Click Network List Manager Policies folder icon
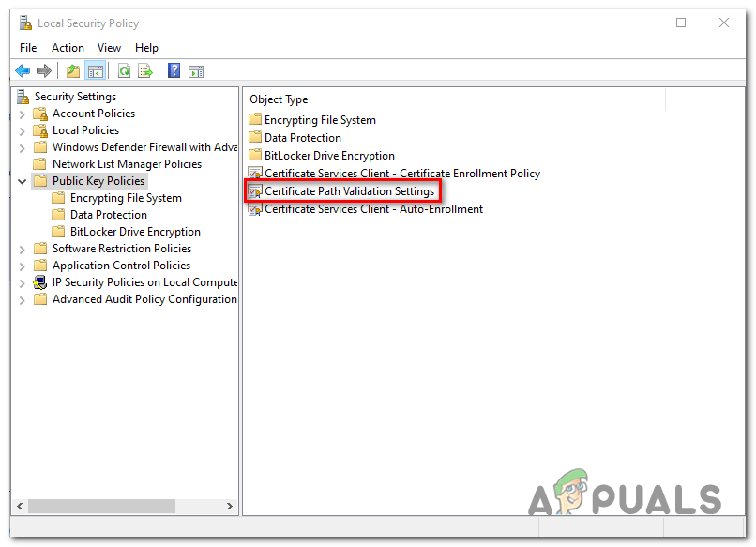This screenshot has width=756, height=547. pyautogui.click(x=40, y=164)
